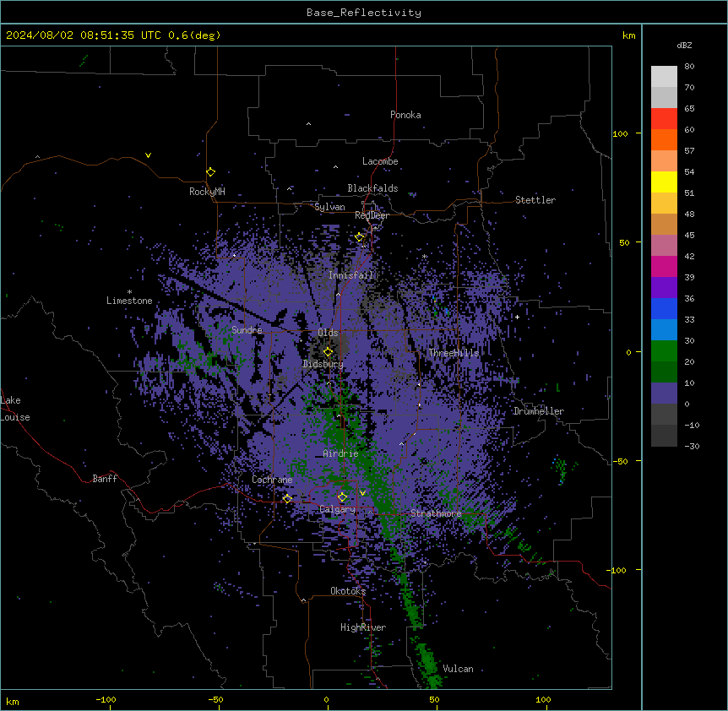The height and width of the screenshot is (711, 728).
Task: Click the white caret marker west of Blackfalds
Action: 289,189
